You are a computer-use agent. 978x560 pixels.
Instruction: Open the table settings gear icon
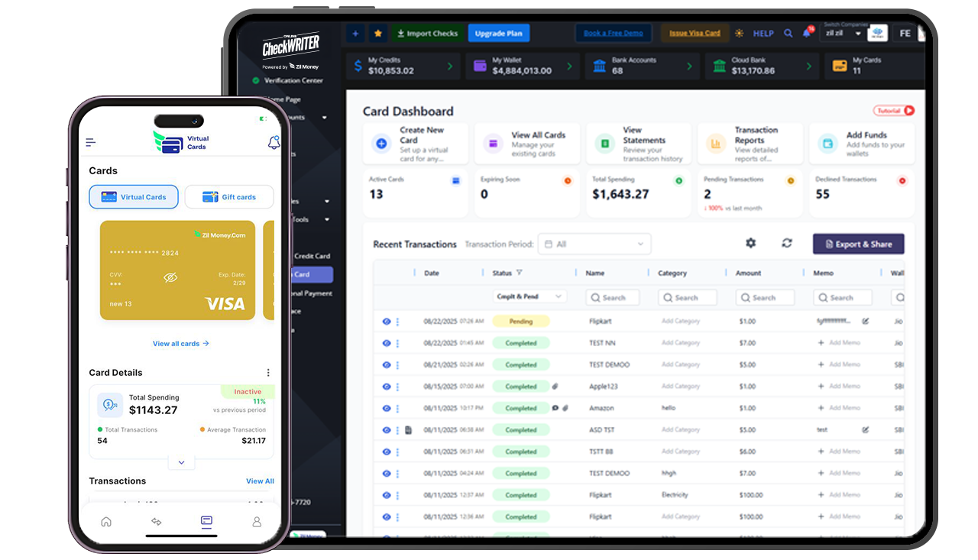[x=750, y=243]
